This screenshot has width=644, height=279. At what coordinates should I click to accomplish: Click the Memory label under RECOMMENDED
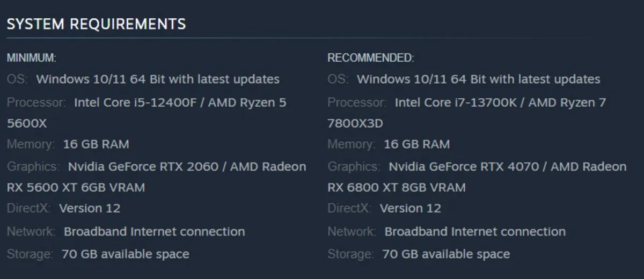click(x=351, y=144)
